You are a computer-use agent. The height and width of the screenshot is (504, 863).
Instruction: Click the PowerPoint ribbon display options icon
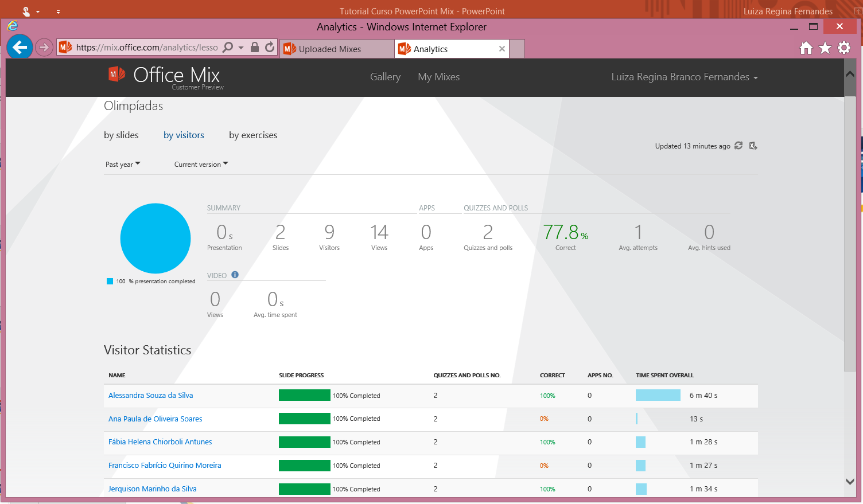[x=858, y=11]
